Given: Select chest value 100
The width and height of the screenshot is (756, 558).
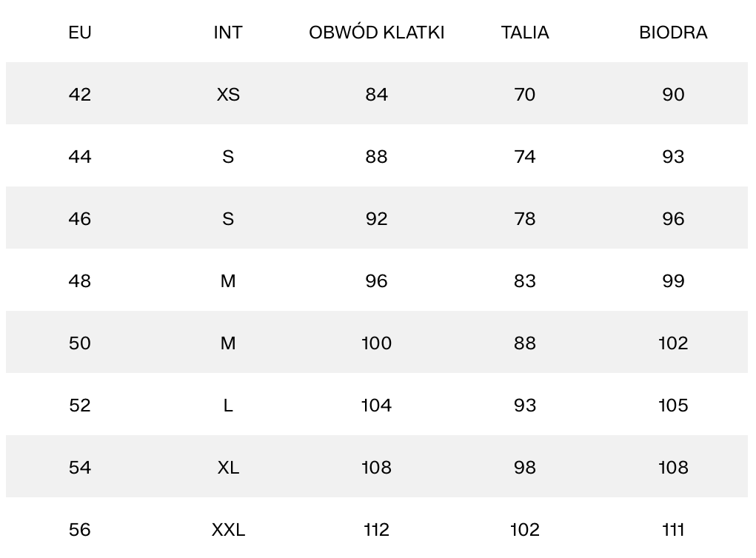Looking at the screenshot, I should click(x=376, y=343).
